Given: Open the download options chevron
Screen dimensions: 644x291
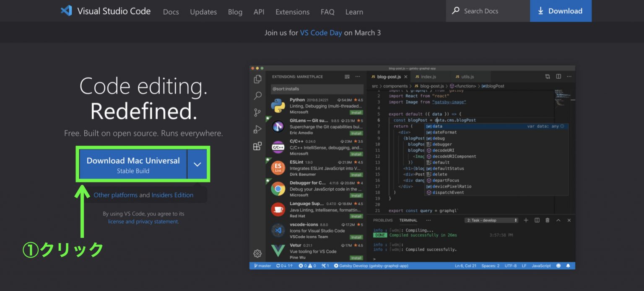Looking at the screenshot, I should (x=197, y=164).
